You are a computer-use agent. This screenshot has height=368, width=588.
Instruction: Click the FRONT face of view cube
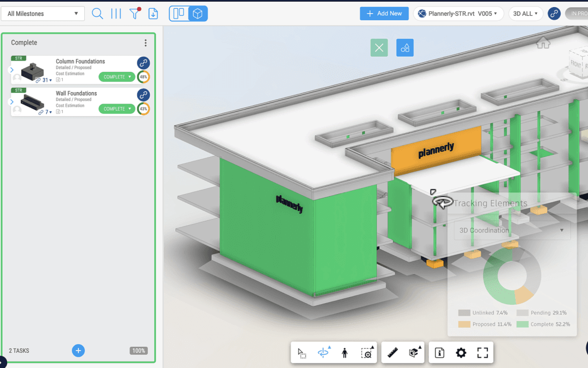click(575, 63)
